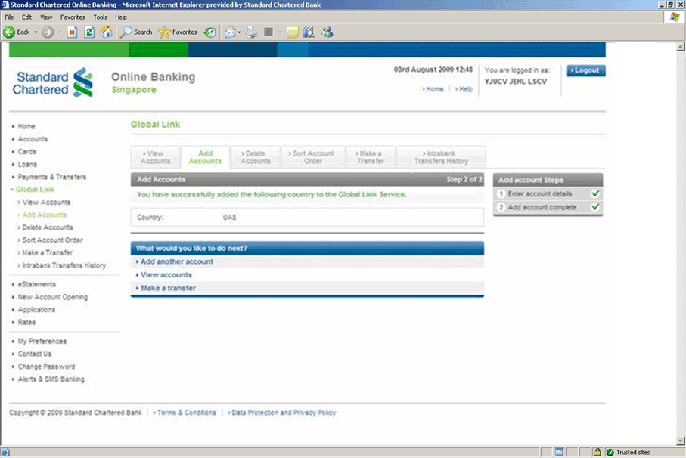Open Contact Us in the sidebar

[35, 354]
